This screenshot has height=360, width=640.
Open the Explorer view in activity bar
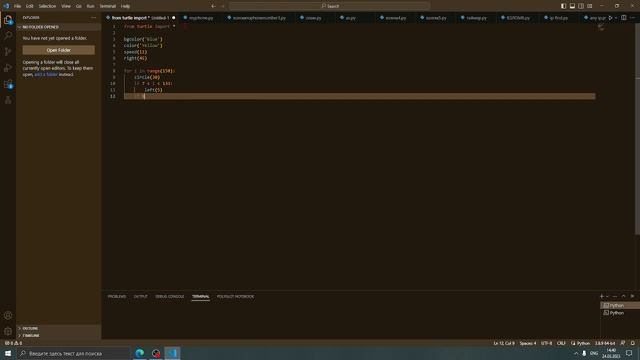(8, 20)
